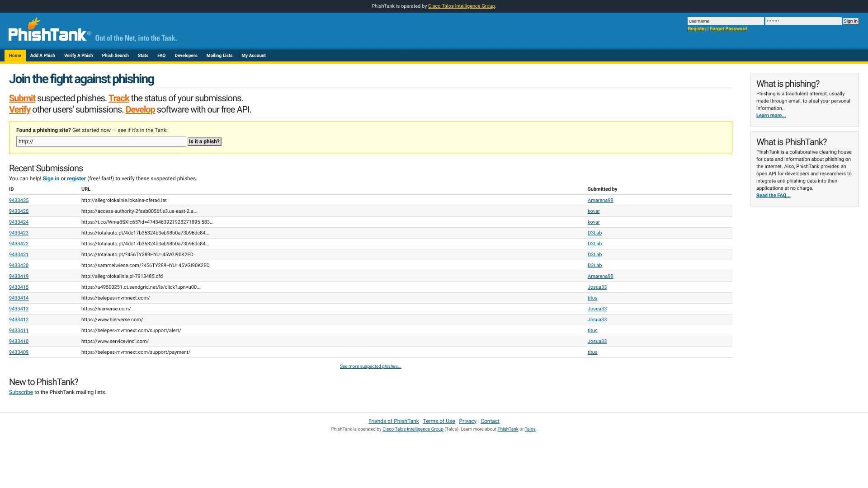The height and width of the screenshot is (488, 868).
Task: Open Friends of PhishTank footer link
Action: click(x=393, y=422)
